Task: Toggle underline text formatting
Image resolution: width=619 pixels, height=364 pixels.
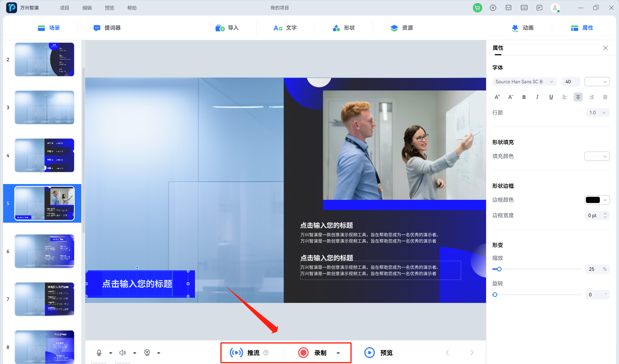Action: pos(551,97)
